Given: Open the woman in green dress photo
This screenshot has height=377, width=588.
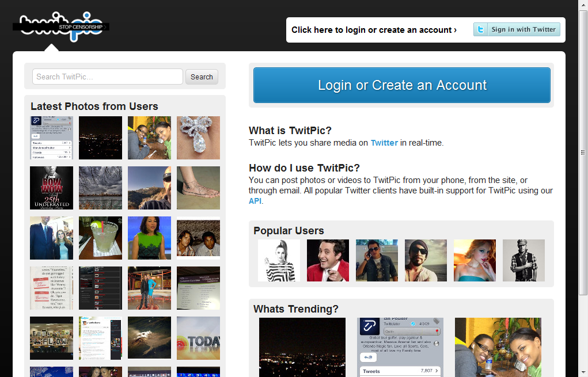Looking at the screenshot, I should (x=149, y=238).
